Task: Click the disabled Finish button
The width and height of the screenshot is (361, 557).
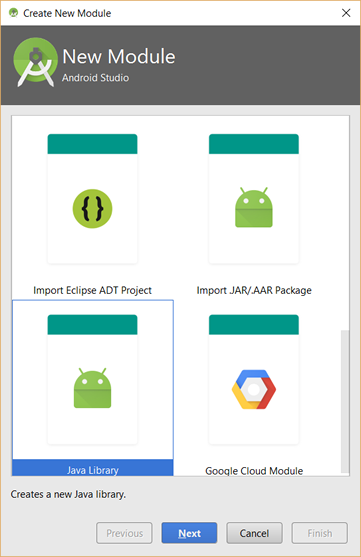Action: point(320,533)
